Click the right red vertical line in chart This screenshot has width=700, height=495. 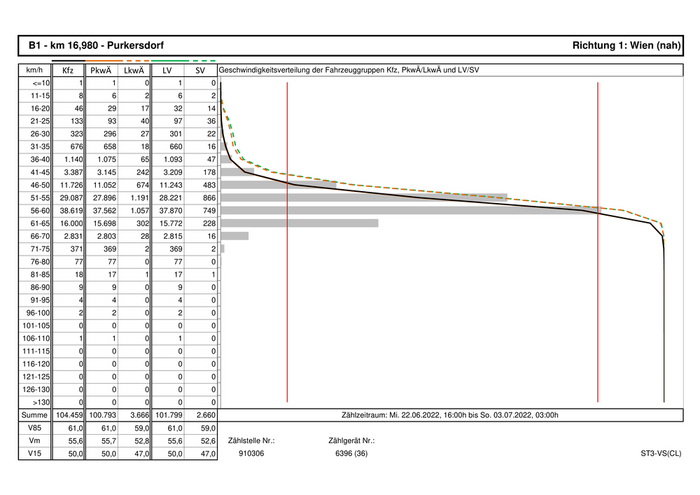click(x=598, y=240)
